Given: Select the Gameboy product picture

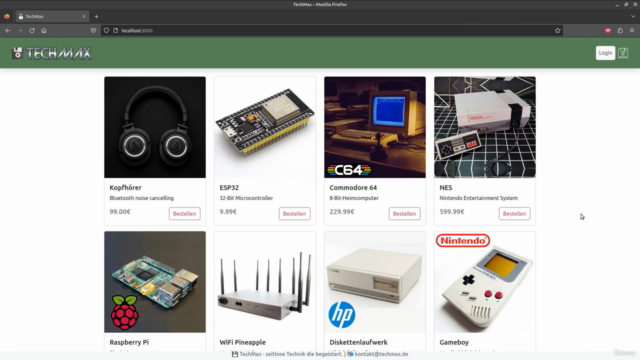Looking at the screenshot, I should [x=485, y=282].
